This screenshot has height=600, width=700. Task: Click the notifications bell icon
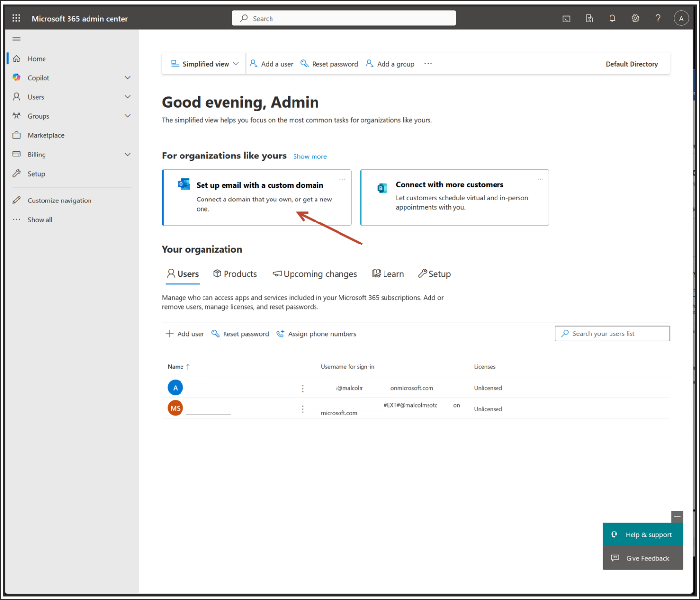click(x=612, y=18)
